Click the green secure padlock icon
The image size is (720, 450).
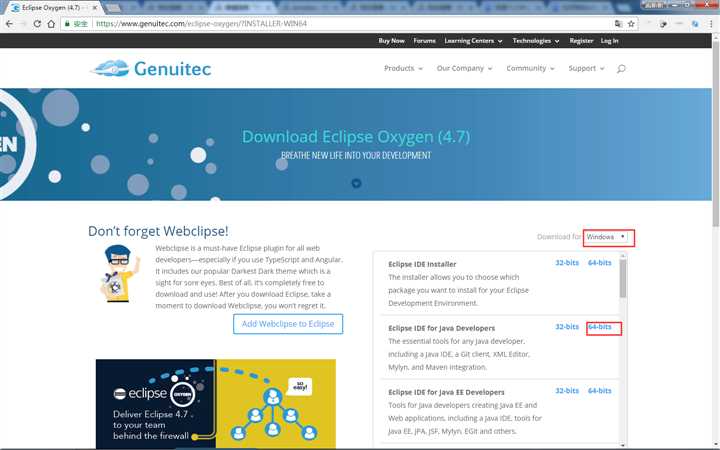[x=68, y=24]
